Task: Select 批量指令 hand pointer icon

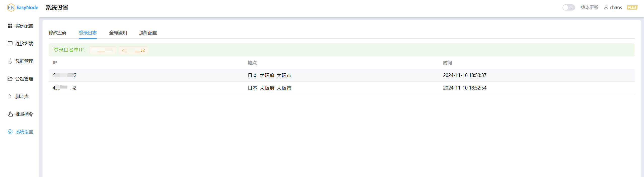Action: pos(10,114)
